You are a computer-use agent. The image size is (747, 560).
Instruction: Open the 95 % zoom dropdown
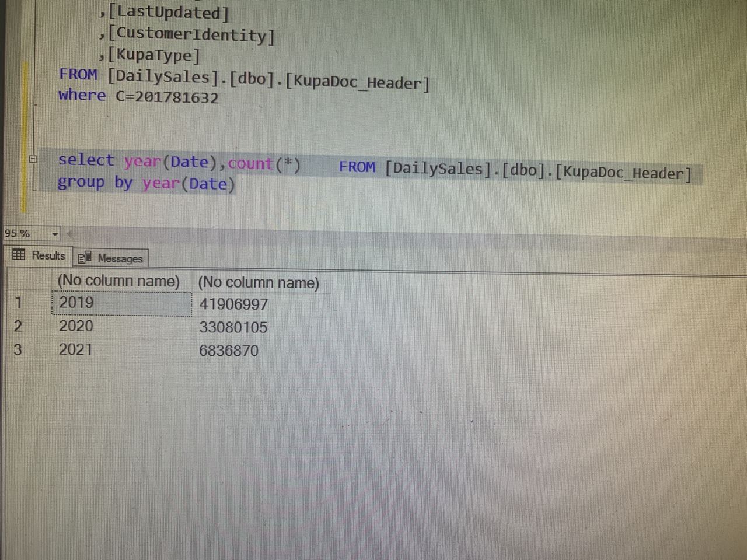(x=55, y=235)
